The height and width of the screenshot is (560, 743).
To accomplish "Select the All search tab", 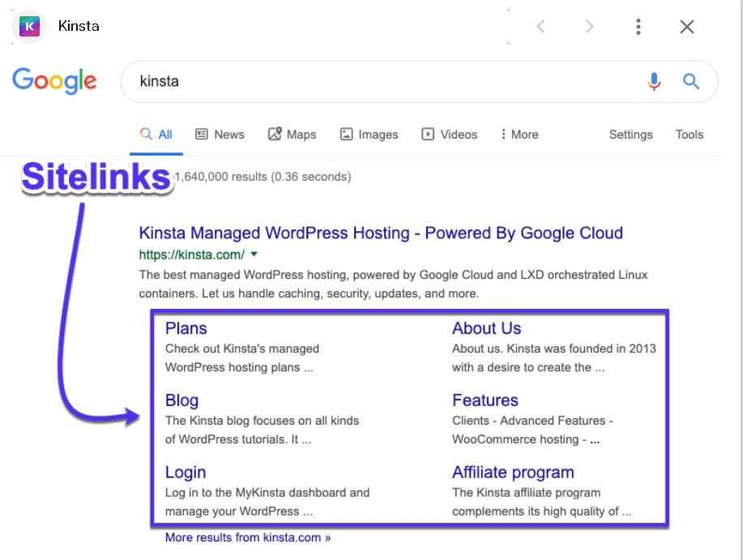I will pos(156,135).
